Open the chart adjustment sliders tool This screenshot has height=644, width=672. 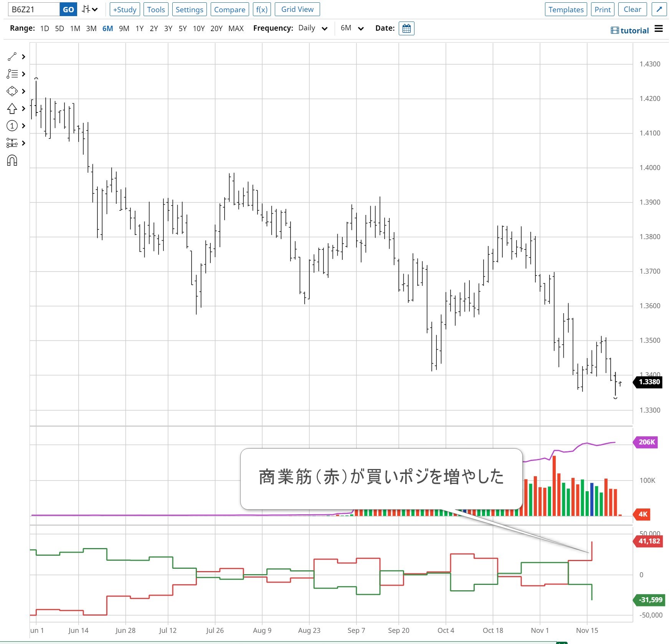point(12,143)
